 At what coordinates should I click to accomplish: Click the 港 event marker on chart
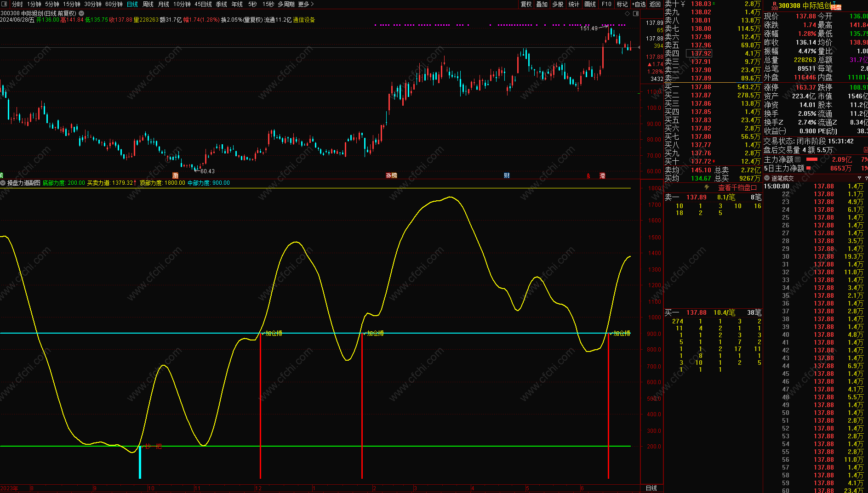(x=602, y=176)
